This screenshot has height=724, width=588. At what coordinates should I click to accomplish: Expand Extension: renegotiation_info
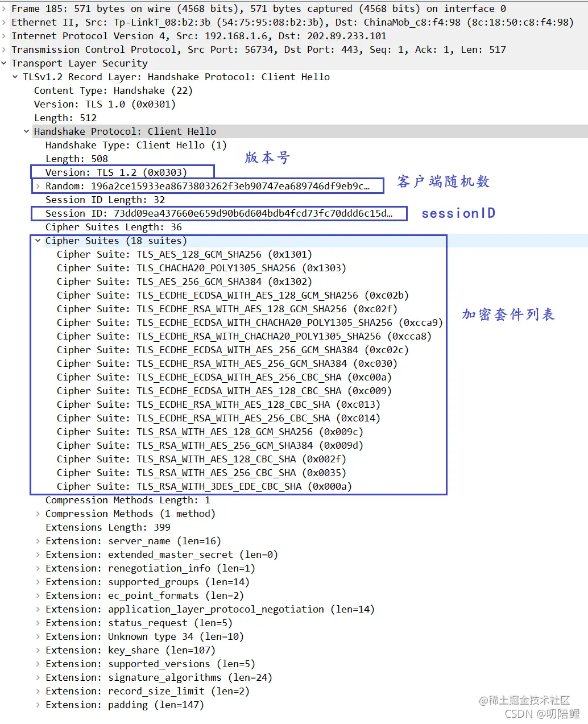[x=38, y=568]
